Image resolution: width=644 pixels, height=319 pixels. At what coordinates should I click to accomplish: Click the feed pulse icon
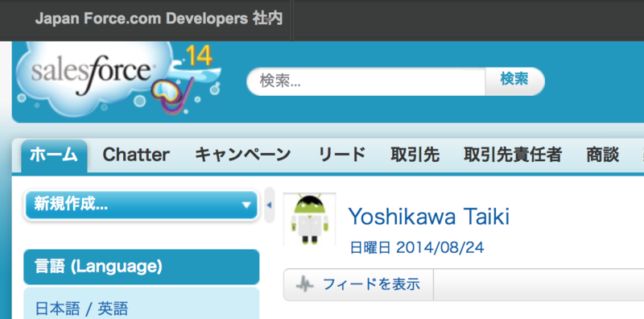[304, 284]
